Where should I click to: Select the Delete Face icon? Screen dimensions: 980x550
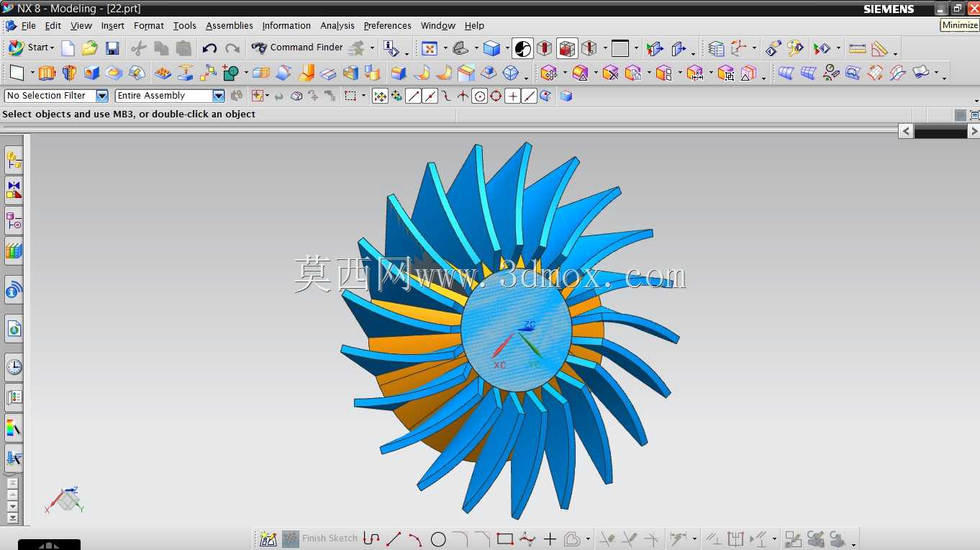point(611,73)
